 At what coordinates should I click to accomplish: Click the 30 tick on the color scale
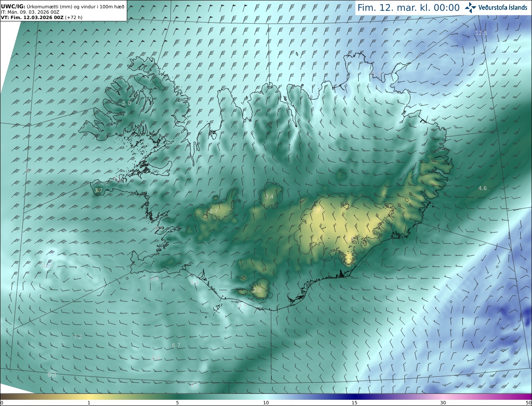pyautogui.click(x=443, y=403)
